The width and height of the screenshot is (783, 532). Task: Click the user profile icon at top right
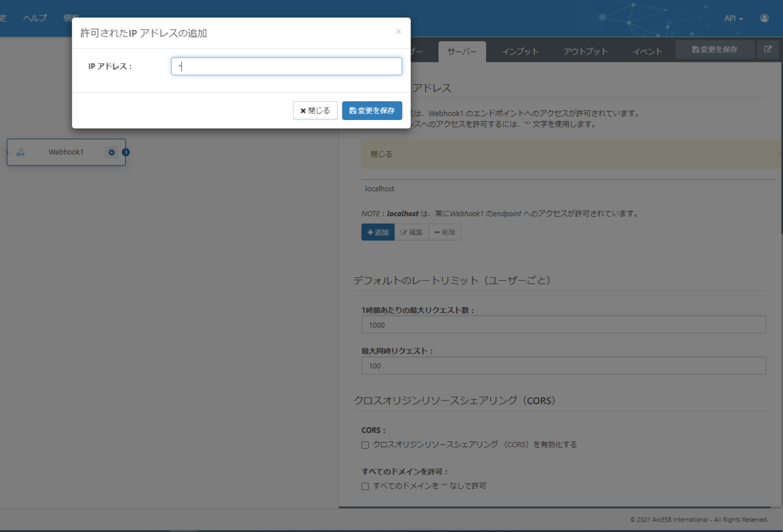click(x=765, y=18)
